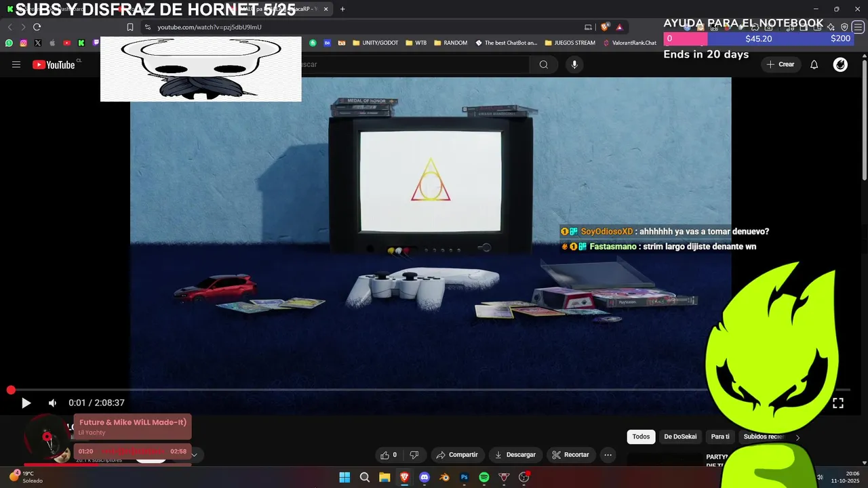
Task: Dislike the video with thumbs down
Action: tap(414, 455)
